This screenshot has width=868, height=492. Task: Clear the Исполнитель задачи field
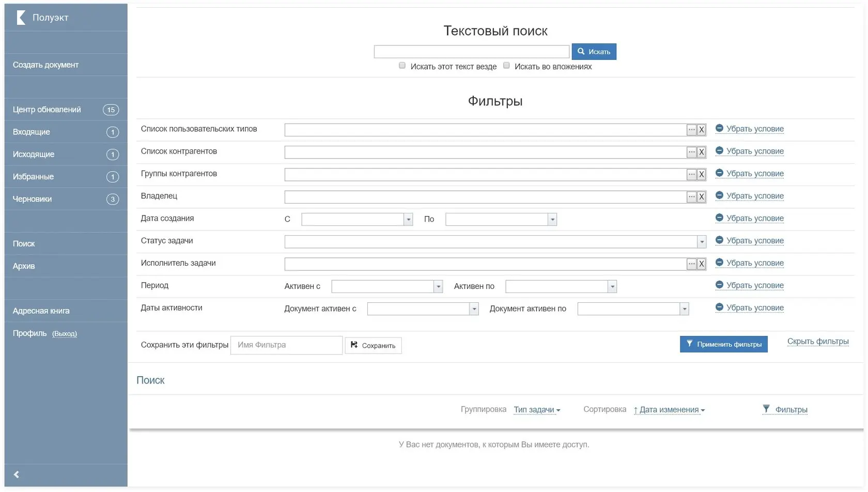[702, 264]
